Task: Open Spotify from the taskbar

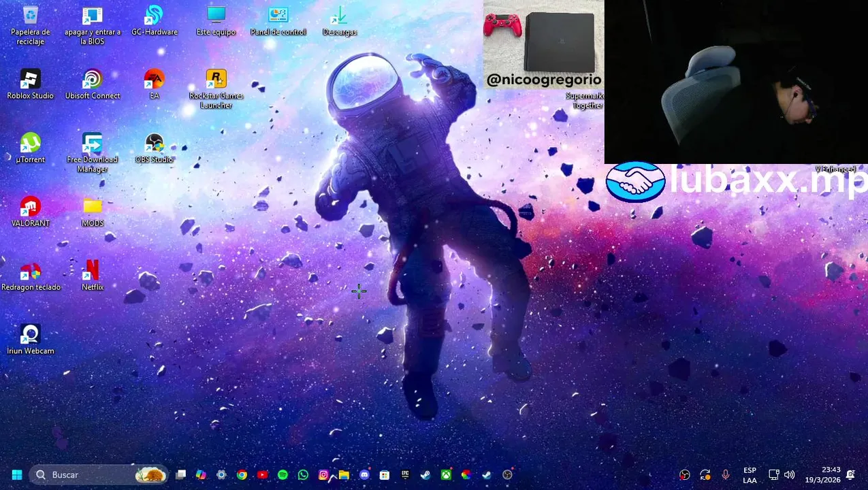Action: [283, 475]
